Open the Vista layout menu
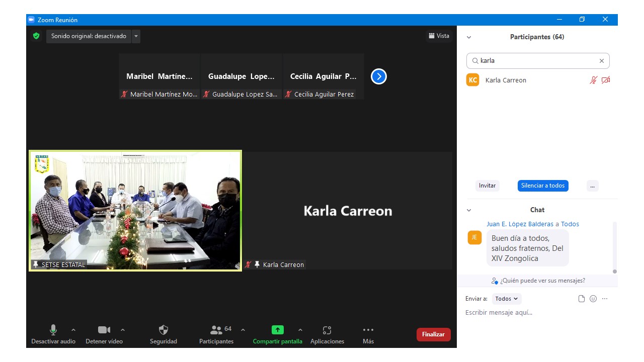Screen dimensions: 644x362 [x=439, y=36]
